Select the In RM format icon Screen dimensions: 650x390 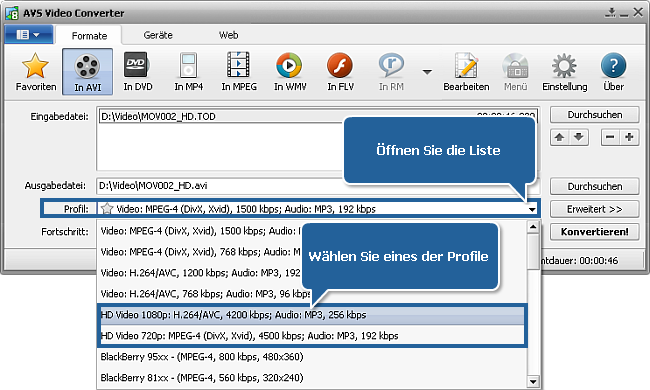[x=391, y=71]
